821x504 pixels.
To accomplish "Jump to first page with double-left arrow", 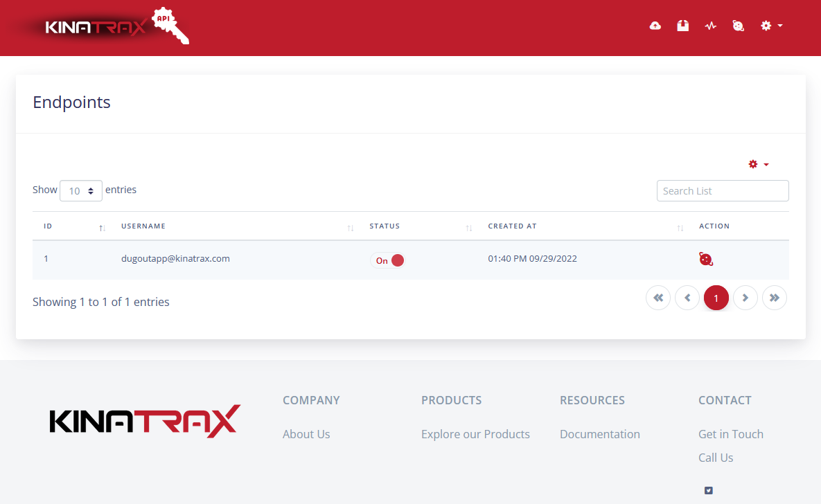I will [x=658, y=298].
